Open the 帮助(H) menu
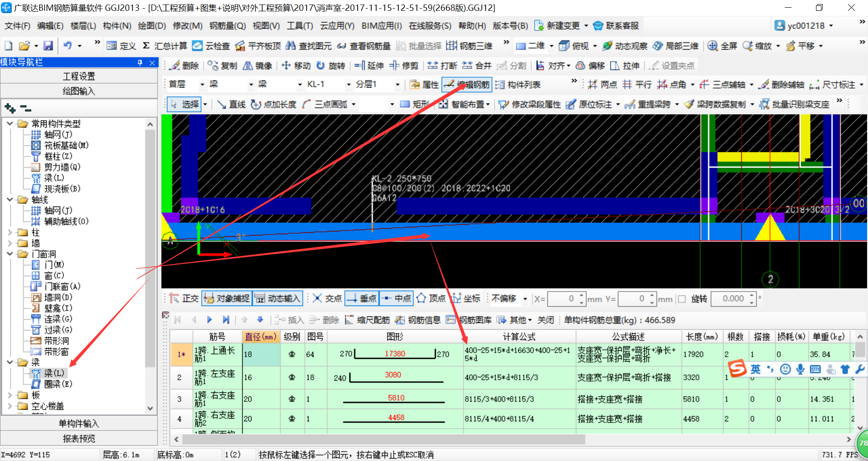 coord(472,26)
